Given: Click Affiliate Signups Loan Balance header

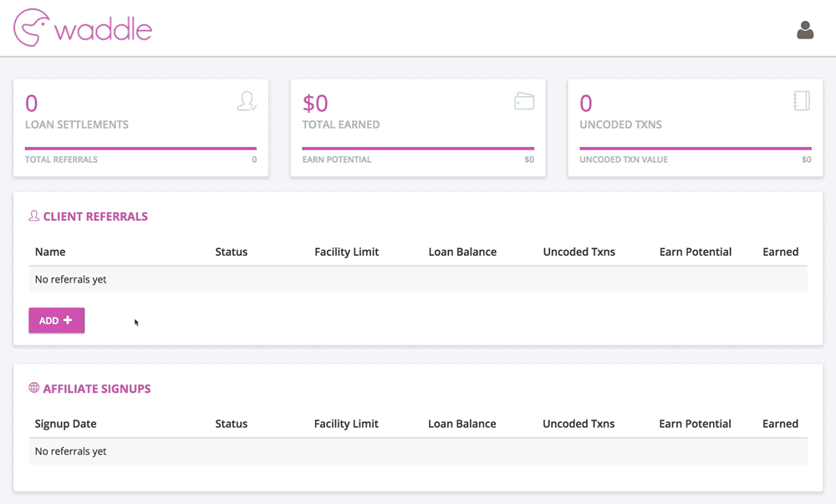Looking at the screenshot, I should [x=462, y=424].
